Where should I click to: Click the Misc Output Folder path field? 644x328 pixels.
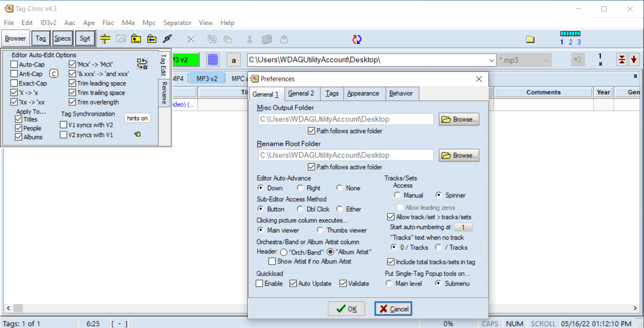click(x=346, y=119)
